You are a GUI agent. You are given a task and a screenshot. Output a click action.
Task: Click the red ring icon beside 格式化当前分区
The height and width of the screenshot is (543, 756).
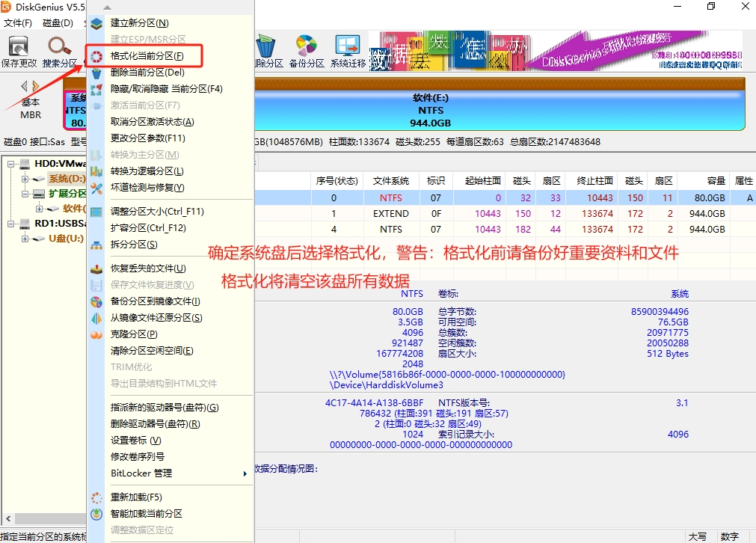tap(96, 56)
